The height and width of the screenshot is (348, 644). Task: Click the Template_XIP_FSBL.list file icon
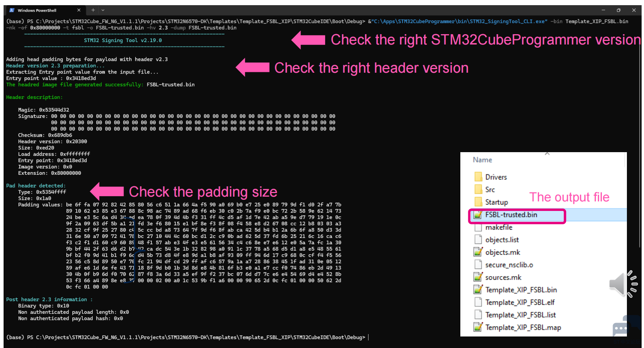478,315
